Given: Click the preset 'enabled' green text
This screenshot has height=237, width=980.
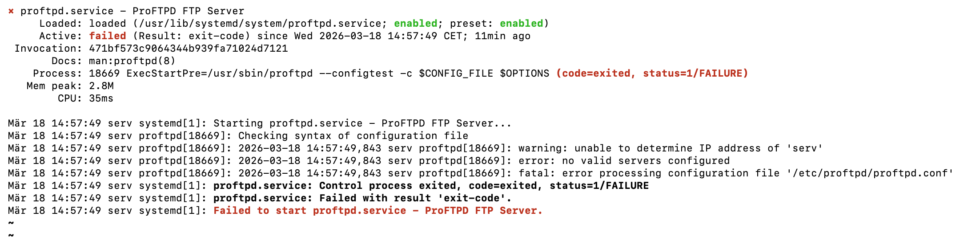Looking at the screenshot, I should point(521,24).
